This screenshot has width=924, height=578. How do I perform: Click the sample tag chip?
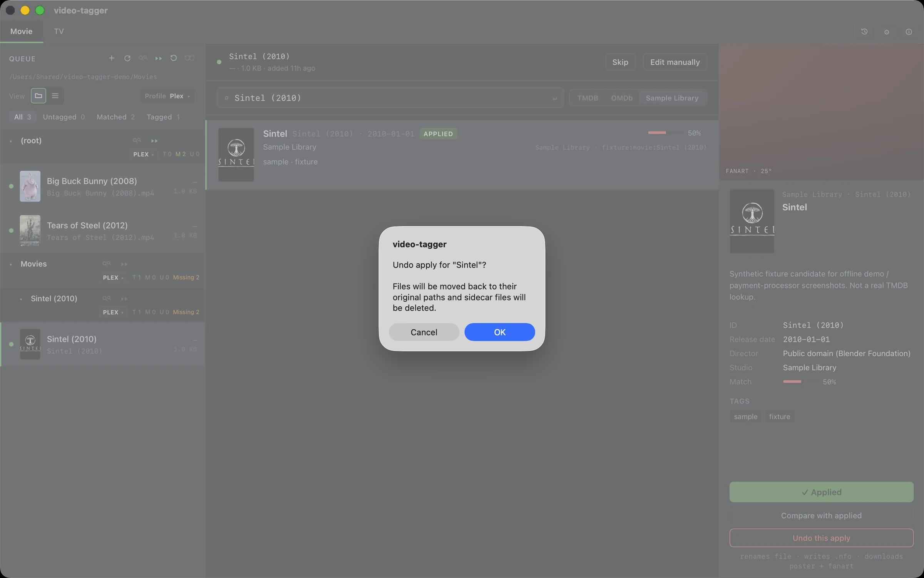(745, 417)
